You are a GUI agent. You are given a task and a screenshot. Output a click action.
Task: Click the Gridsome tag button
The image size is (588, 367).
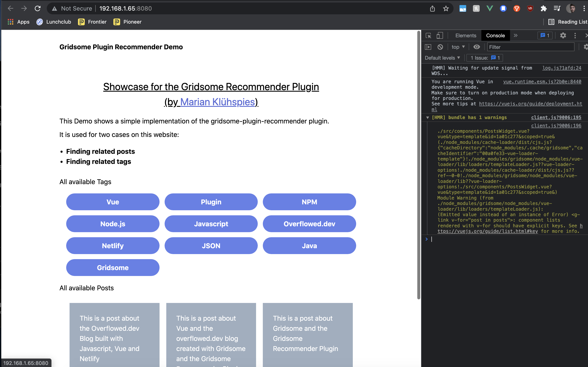coord(113,268)
